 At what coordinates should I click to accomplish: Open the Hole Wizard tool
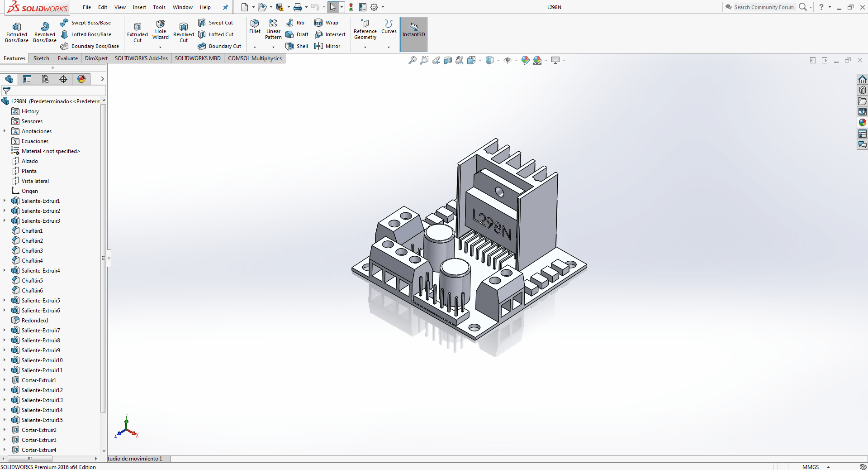(161, 30)
